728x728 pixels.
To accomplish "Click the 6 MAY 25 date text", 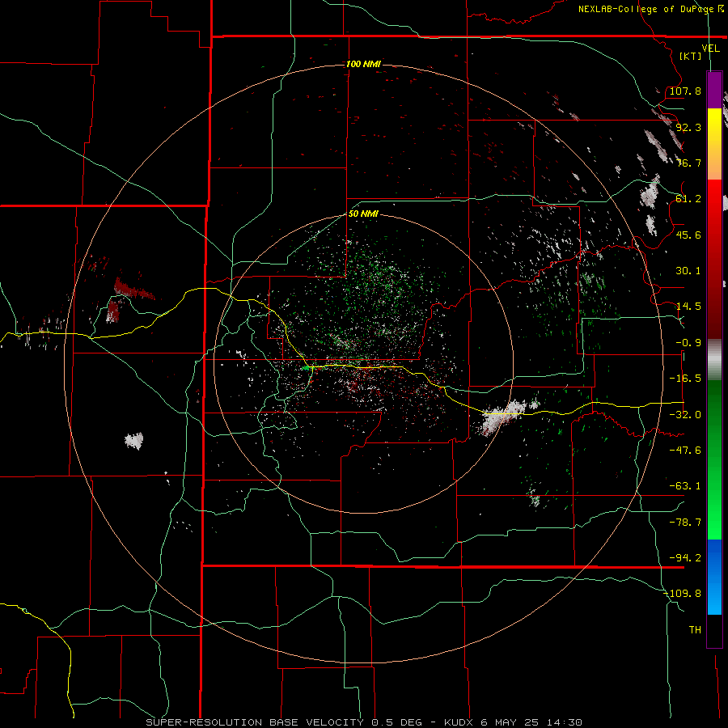I will tap(510, 722).
